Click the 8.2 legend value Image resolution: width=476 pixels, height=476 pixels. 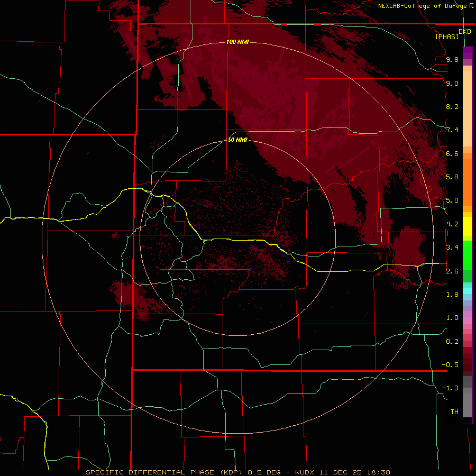coord(452,106)
